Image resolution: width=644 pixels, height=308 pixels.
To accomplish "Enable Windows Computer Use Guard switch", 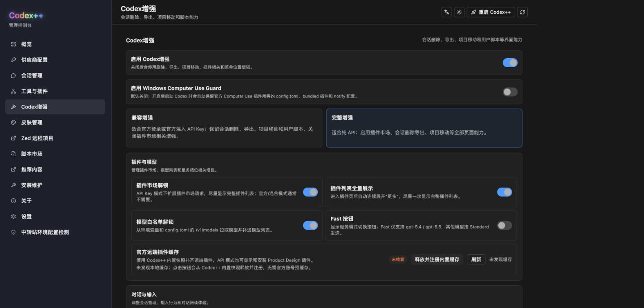I will pos(510,92).
